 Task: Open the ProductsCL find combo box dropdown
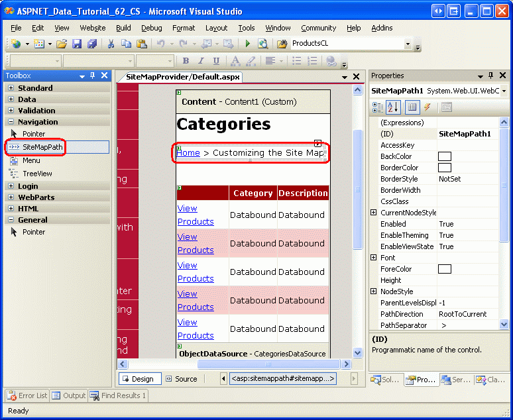(x=408, y=44)
